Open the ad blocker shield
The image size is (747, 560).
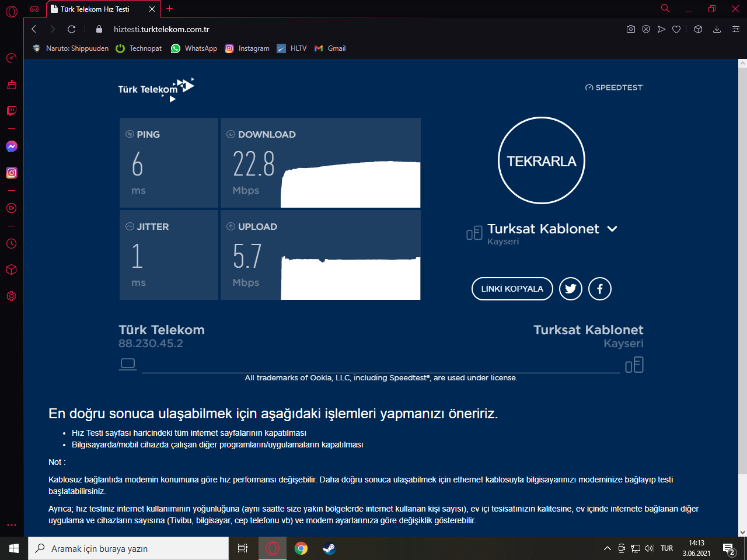coord(646,29)
